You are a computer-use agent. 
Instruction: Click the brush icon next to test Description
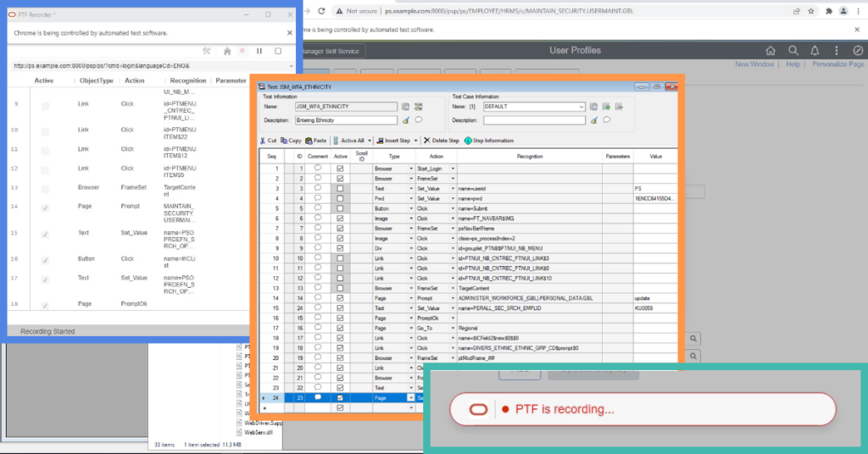point(406,120)
